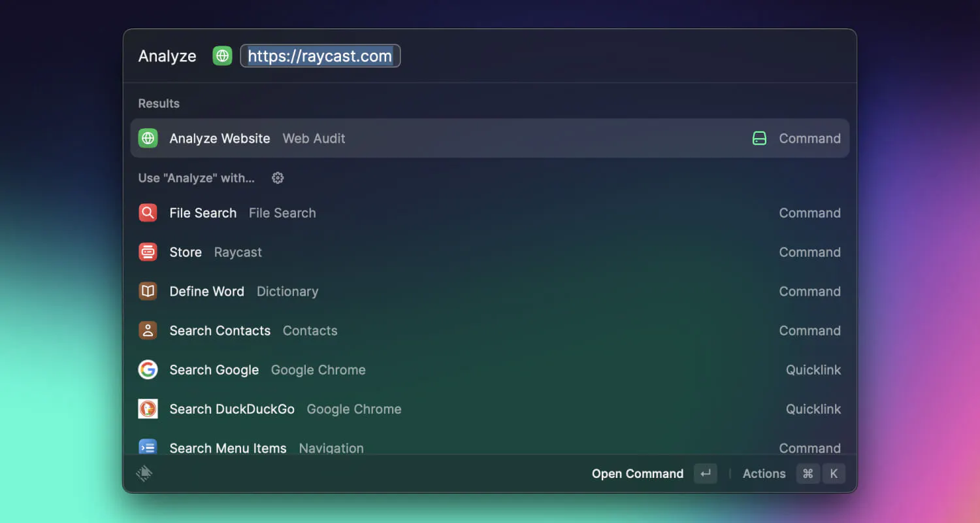This screenshot has width=980, height=523.
Task: Click the K key badge
Action: click(x=834, y=473)
